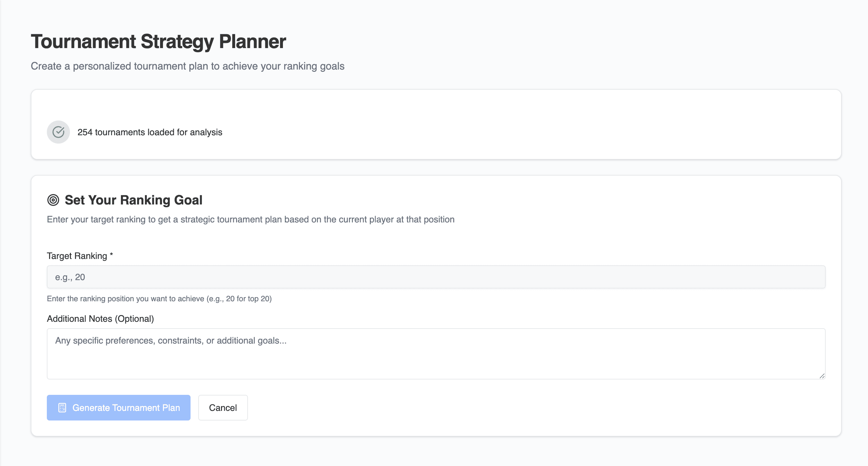The height and width of the screenshot is (466, 868).
Task: Focus the Target Ranking input field
Action: pyautogui.click(x=436, y=277)
